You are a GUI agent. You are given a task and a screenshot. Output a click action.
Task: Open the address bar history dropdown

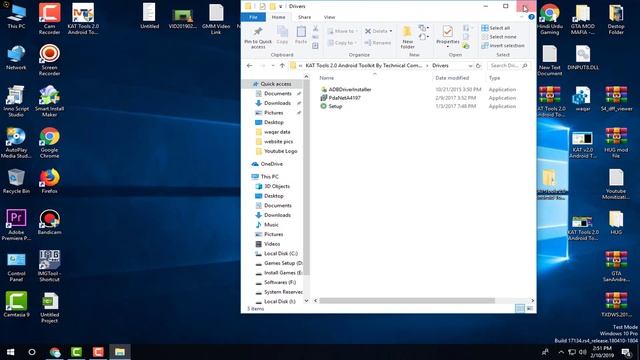tap(470, 66)
